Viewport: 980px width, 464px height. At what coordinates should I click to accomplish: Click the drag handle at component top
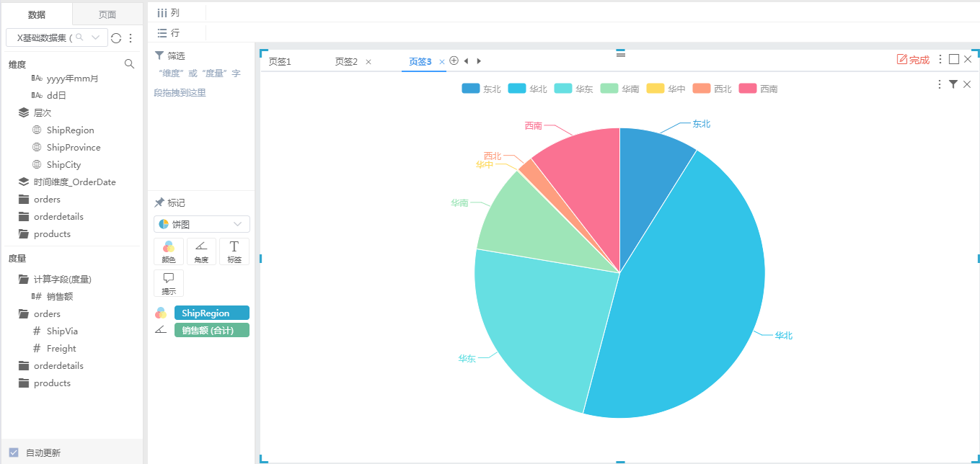tap(620, 54)
